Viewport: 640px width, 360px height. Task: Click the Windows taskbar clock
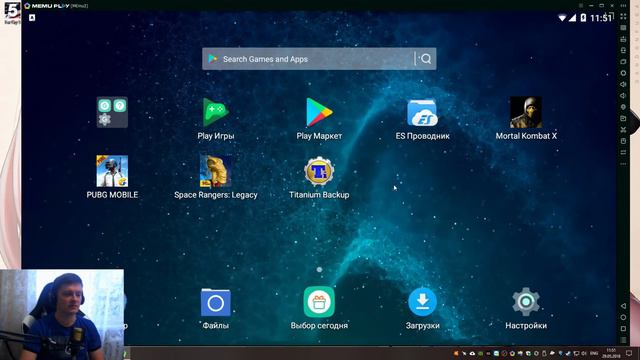coord(611,353)
